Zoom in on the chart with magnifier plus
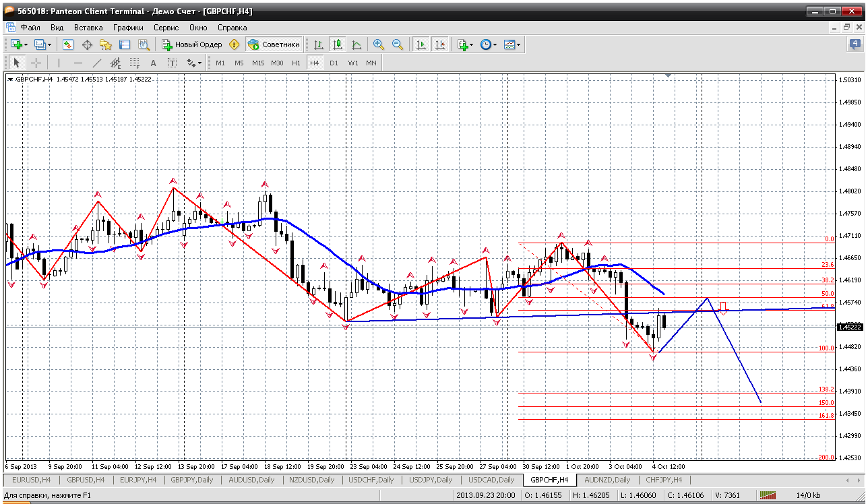Image resolution: width=868 pixels, height=504 pixels. pos(379,44)
